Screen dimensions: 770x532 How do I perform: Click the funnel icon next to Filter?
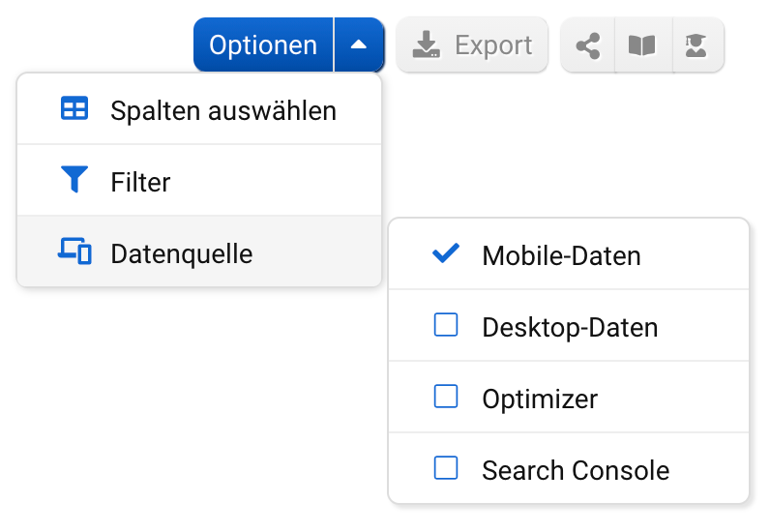pos(74,180)
